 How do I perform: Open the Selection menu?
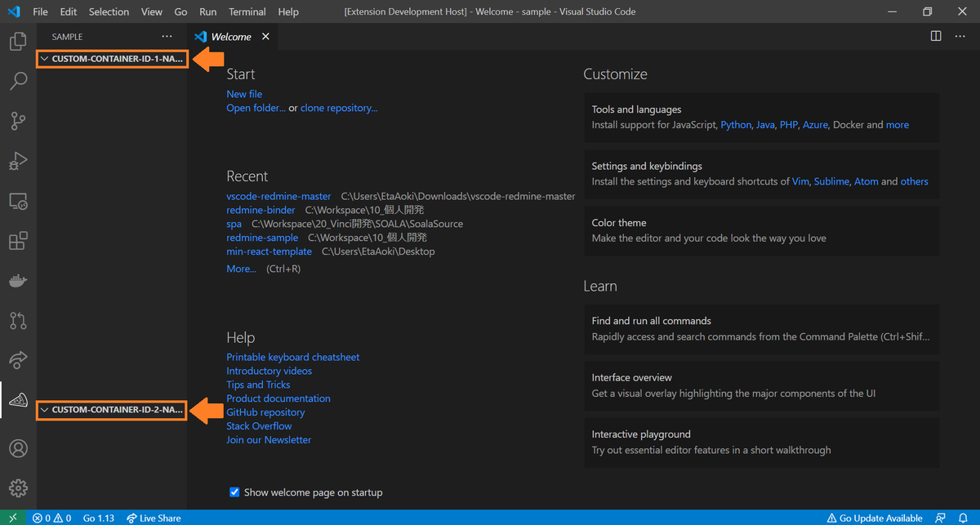coord(109,11)
